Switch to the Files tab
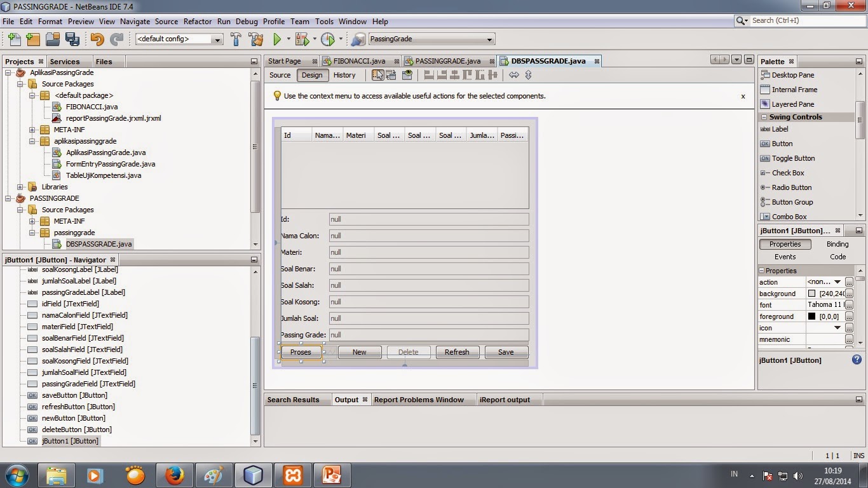Viewport: 868px width, 488px height. click(104, 62)
